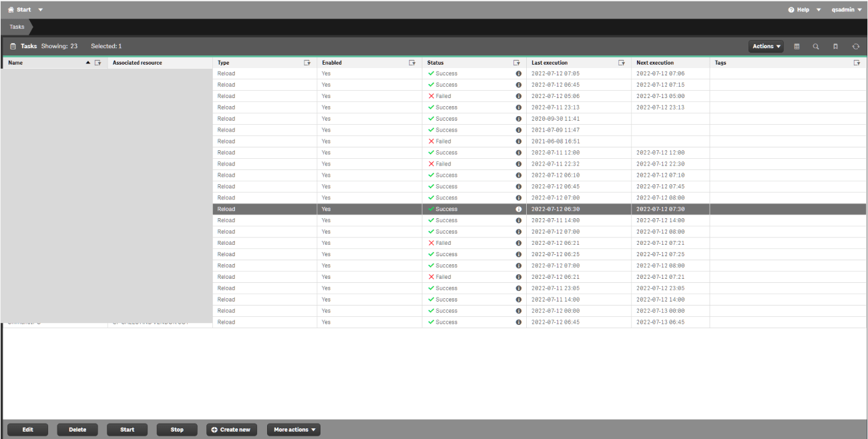This screenshot has height=439, width=868.
Task: Open the Tags column filter
Action: [857, 62]
